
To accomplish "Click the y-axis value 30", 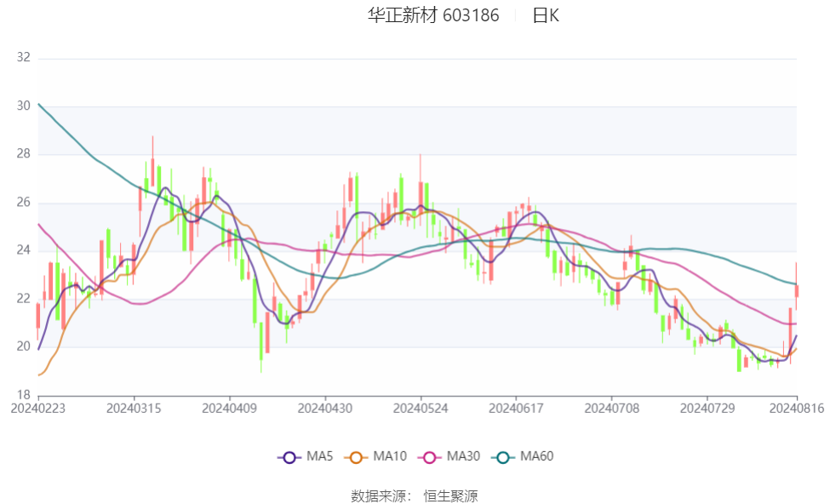I will 24,106.
